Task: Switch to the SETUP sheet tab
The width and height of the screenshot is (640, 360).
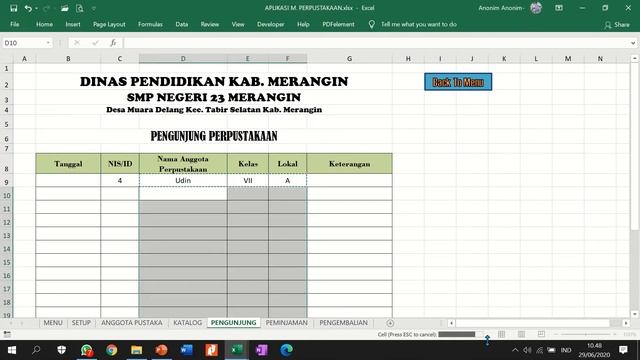Action: click(81, 323)
